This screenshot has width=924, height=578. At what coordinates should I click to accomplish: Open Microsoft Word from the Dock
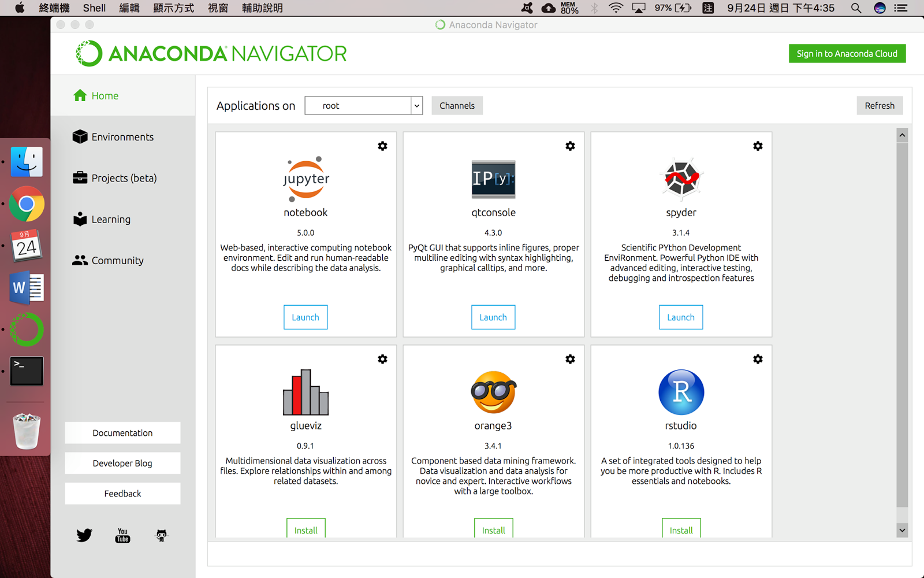[x=27, y=287]
